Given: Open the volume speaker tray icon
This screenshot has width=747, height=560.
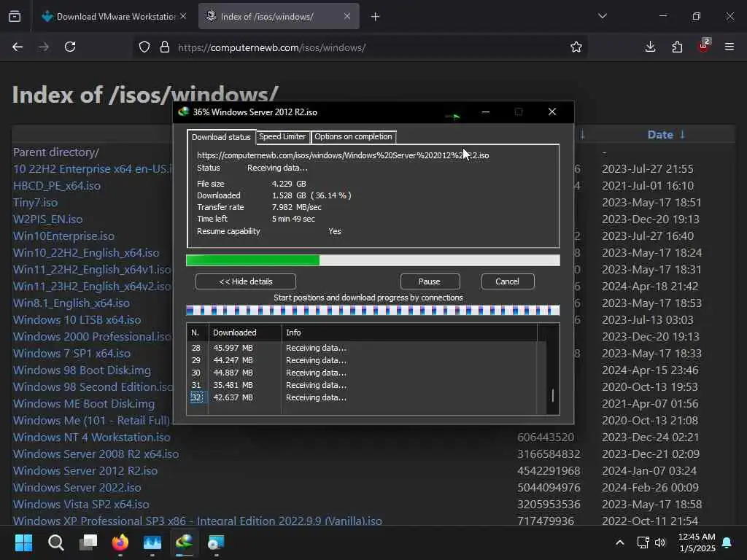Looking at the screenshot, I should tap(659, 542).
